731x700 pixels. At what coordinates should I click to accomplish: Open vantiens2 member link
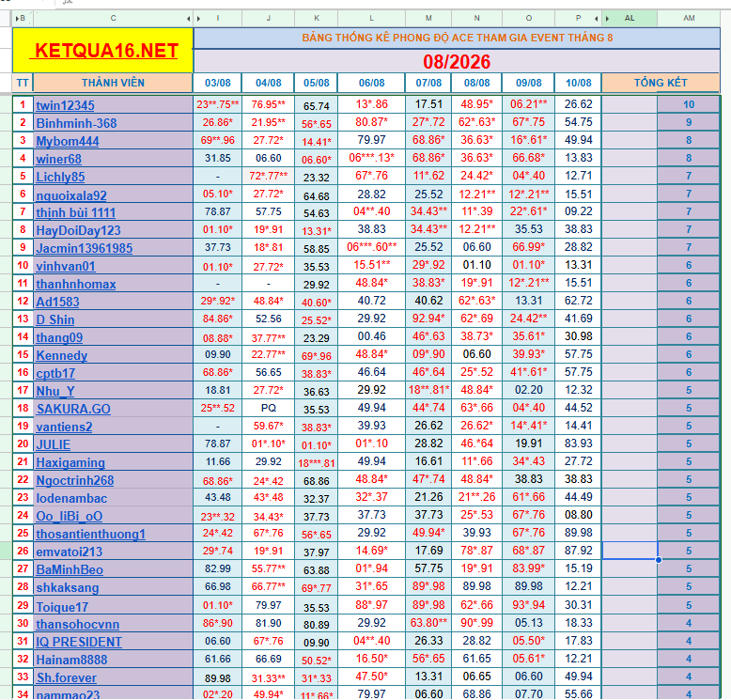(64, 427)
